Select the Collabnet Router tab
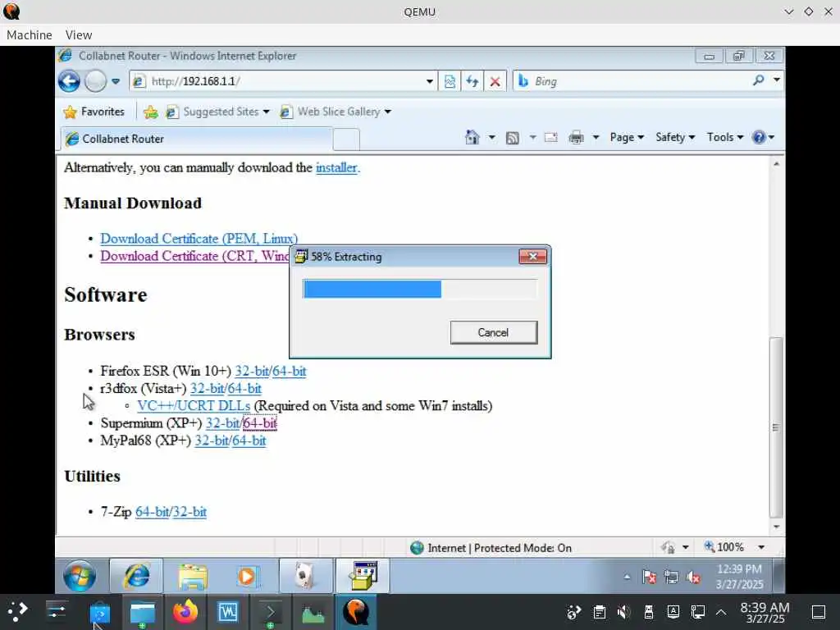840x630 pixels. tap(196, 139)
